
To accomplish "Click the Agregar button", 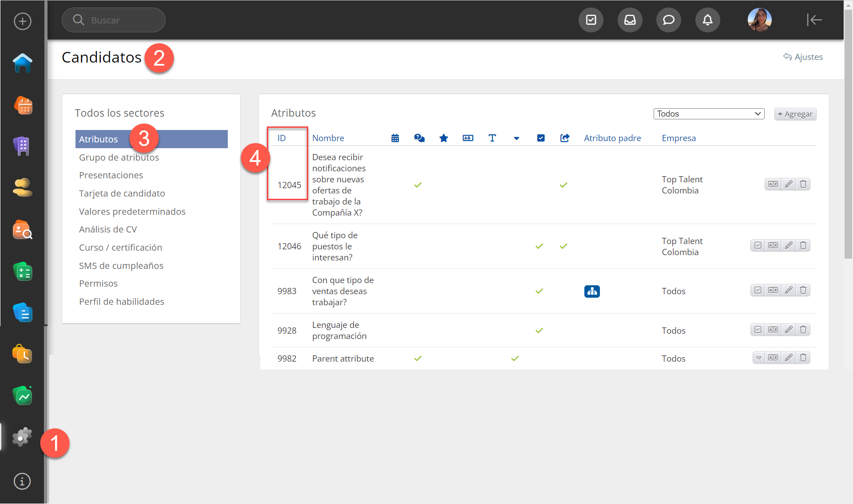I will point(795,114).
